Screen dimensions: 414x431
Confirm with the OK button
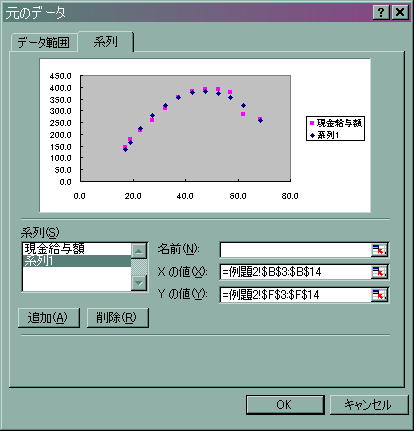tap(285, 405)
